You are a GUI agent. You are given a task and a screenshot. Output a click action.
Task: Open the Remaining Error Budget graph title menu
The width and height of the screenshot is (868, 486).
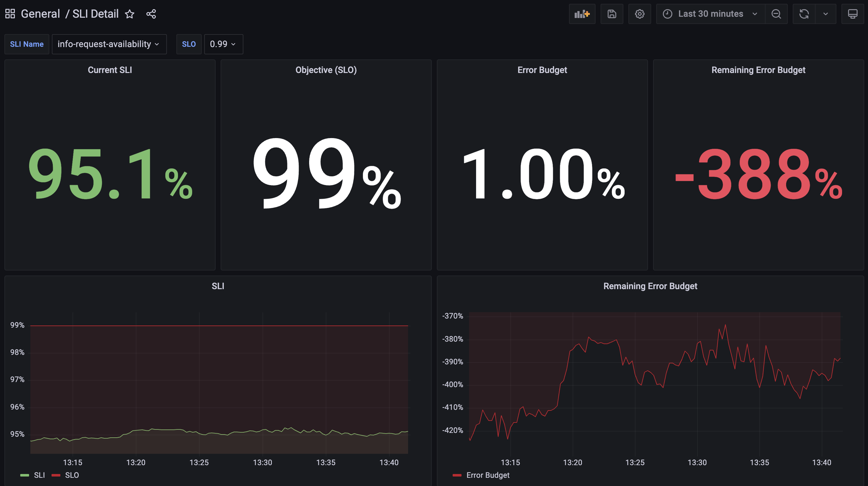pyautogui.click(x=650, y=286)
